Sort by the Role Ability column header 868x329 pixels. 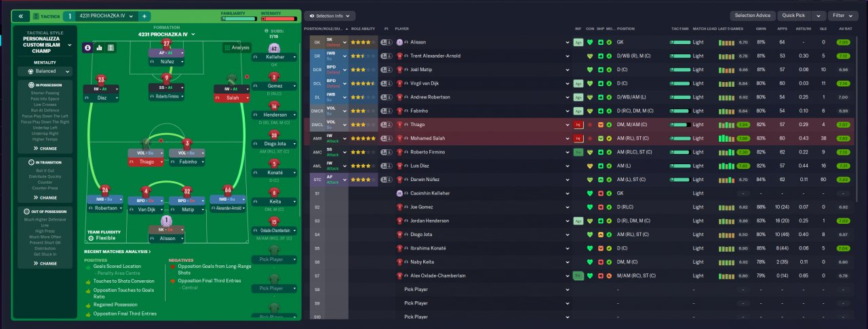(x=363, y=28)
